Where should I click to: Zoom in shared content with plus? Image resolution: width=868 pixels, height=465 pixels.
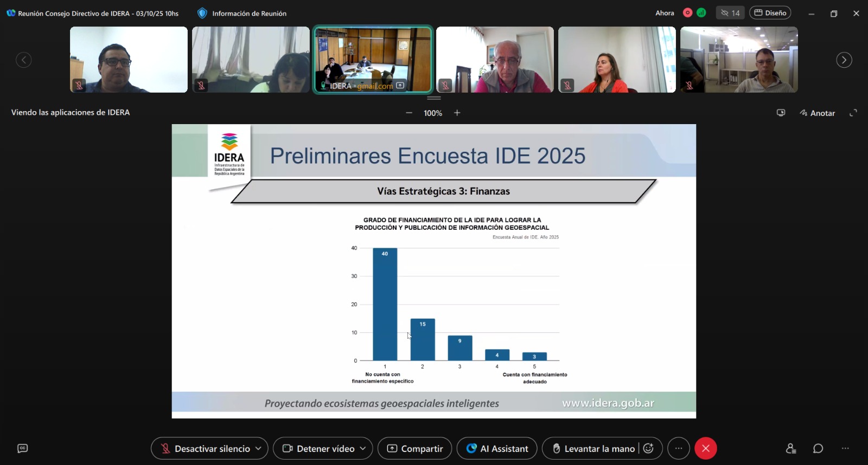[457, 113]
